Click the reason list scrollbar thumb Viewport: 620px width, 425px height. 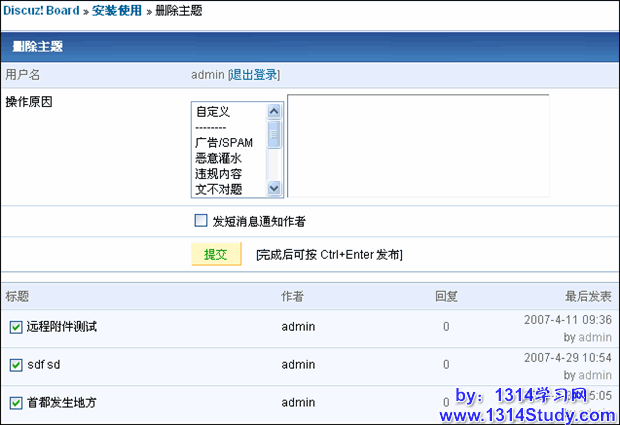pyautogui.click(x=274, y=134)
